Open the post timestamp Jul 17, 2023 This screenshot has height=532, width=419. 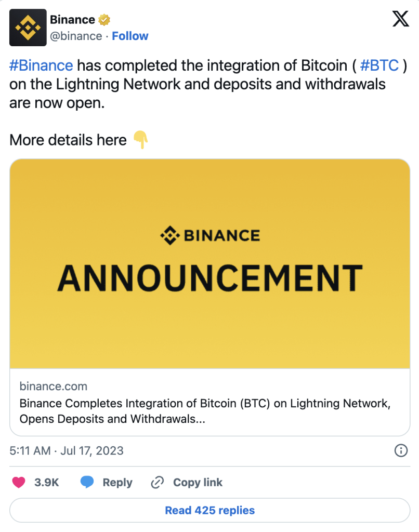(x=67, y=450)
